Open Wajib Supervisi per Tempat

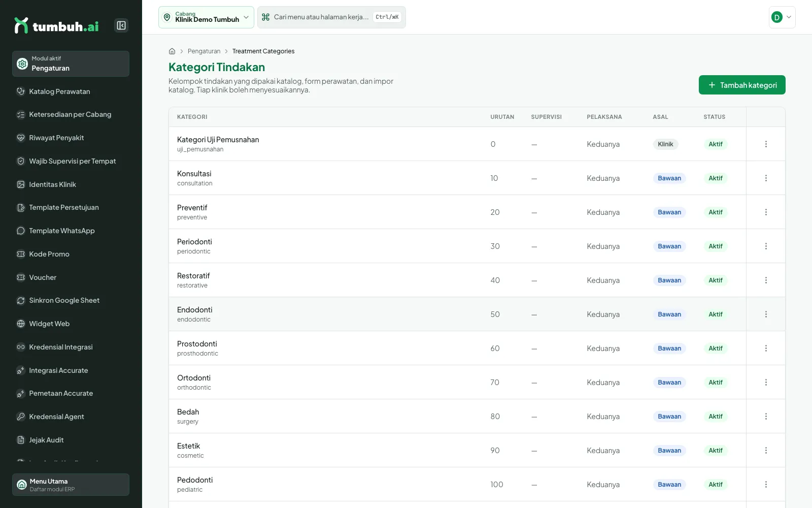point(71,161)
